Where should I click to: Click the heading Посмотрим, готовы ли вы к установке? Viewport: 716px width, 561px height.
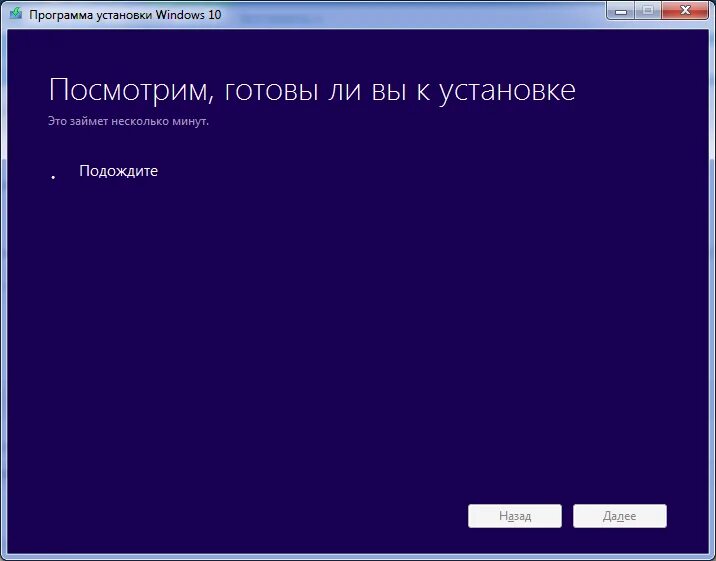point(312,90)
